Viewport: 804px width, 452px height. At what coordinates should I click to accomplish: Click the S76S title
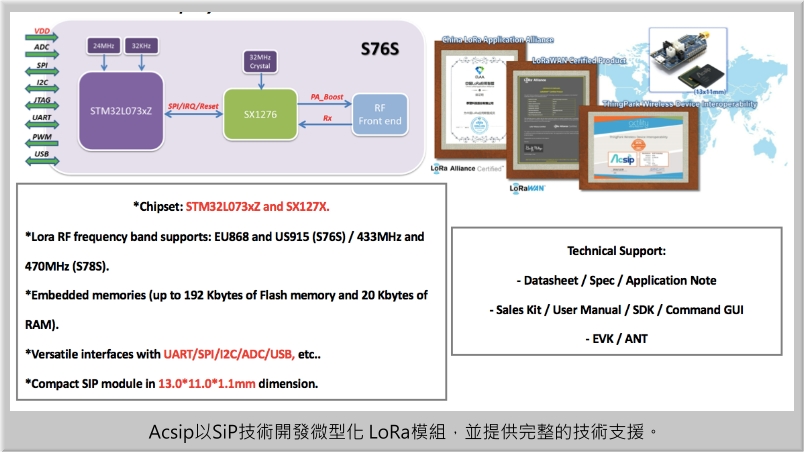[x=380, y=49]
